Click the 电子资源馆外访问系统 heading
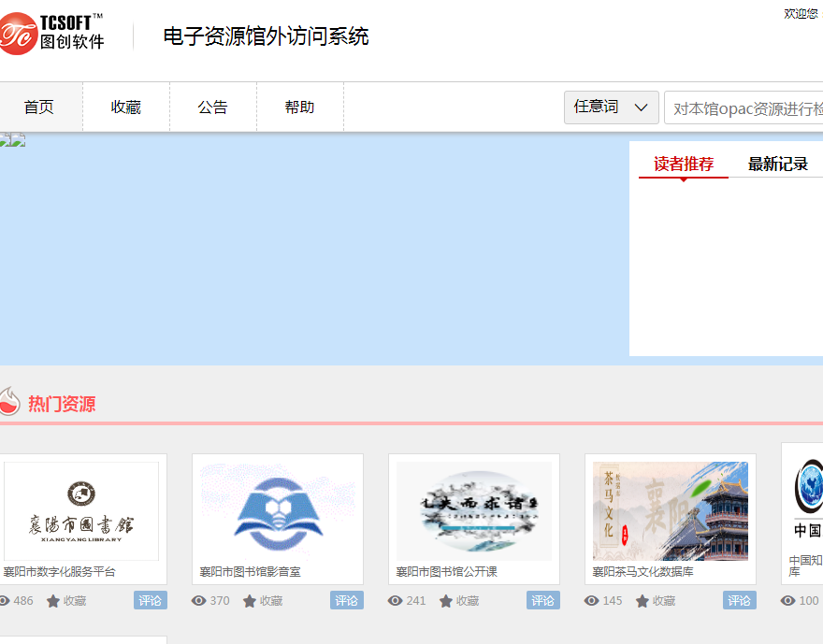Screen dimensions: 823x644 click(x=267, y=36)
